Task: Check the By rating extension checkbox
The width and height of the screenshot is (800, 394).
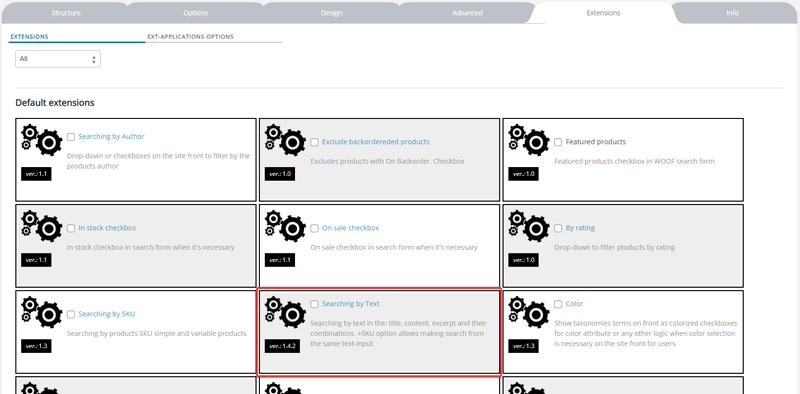Action: pos(558,228)
